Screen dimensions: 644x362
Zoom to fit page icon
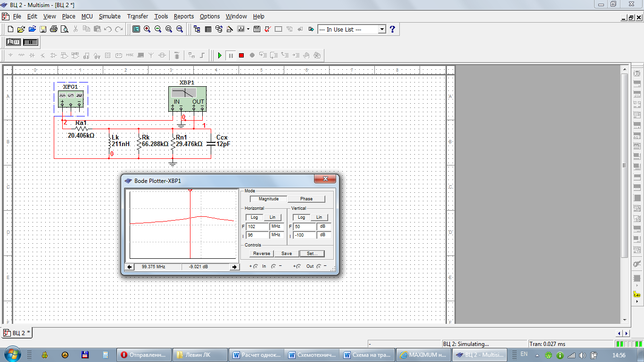pos(180,29)
